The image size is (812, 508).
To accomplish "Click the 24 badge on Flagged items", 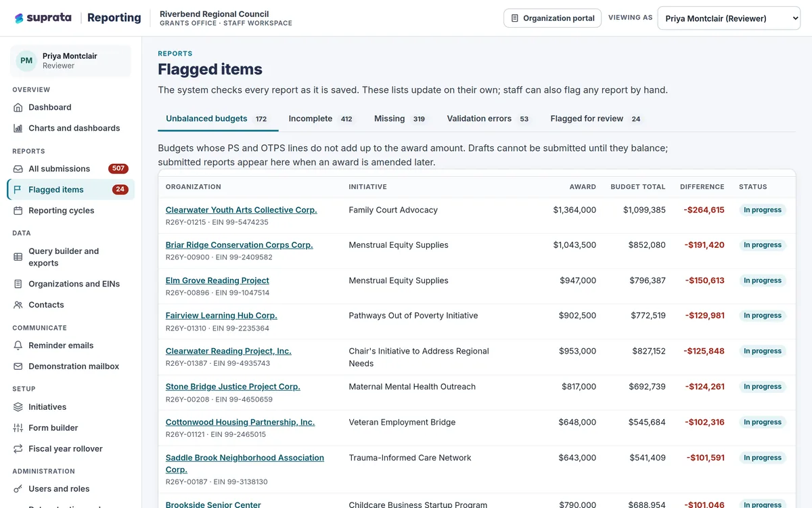I will [120, 190].
